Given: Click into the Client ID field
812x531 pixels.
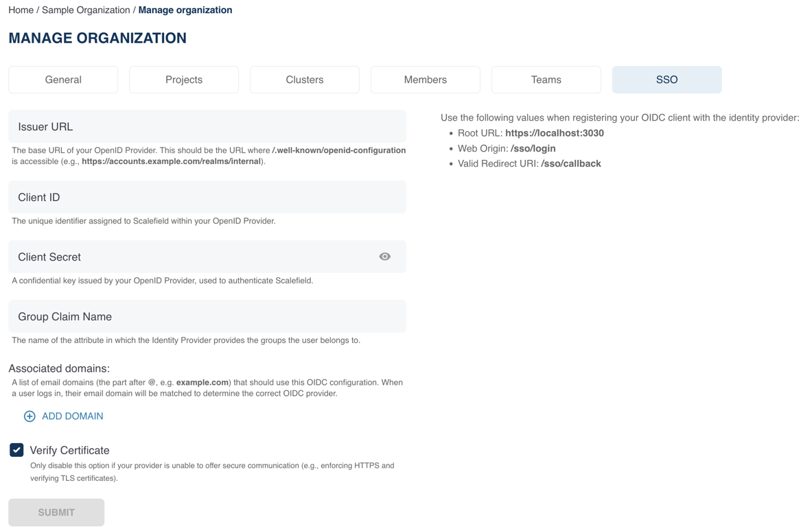Looking at the screenshot, I should point(207,198).
